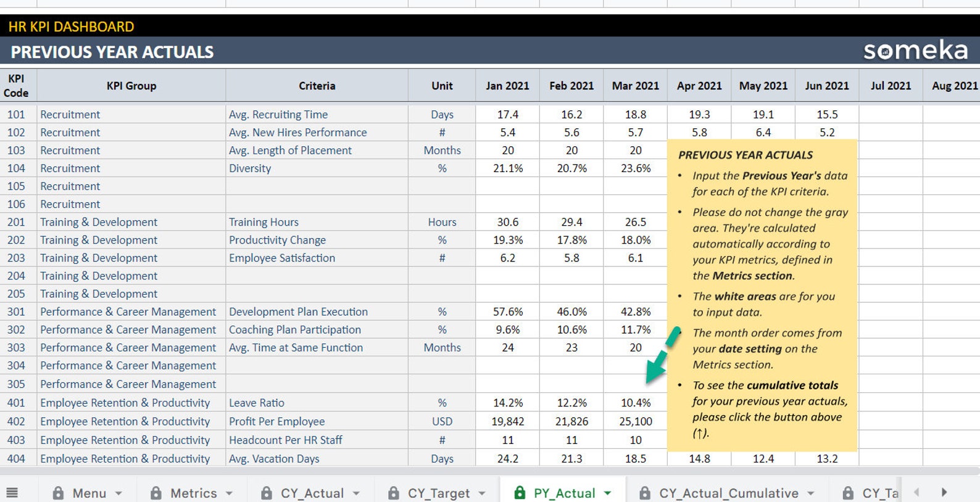The image size is (980, 502).
Task: Select the HR KPI DASHBOARD title cell
Action: 71,27
